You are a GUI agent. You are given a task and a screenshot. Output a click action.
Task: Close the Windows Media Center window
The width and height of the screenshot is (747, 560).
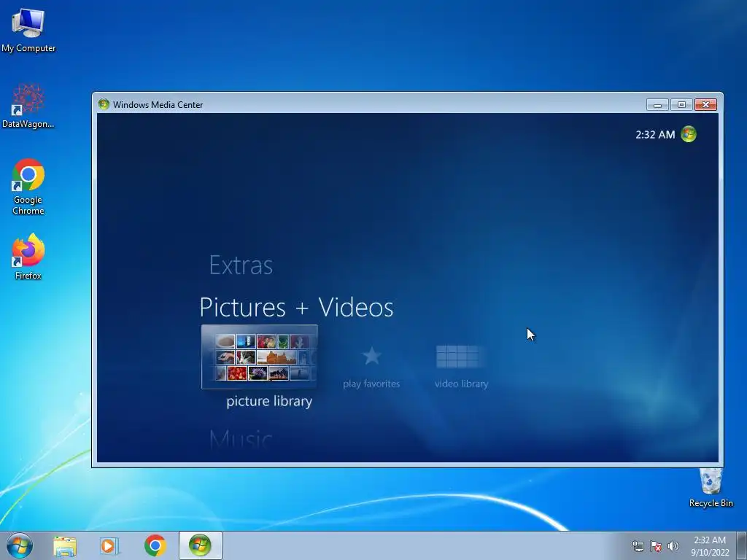point(705,105)
